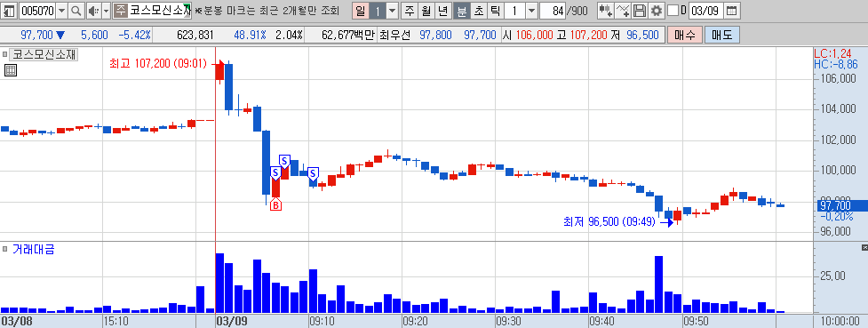This screenshot has width=868, height=328.
Task: Open chart settings gear icon
Action: [x=656, y=11]
